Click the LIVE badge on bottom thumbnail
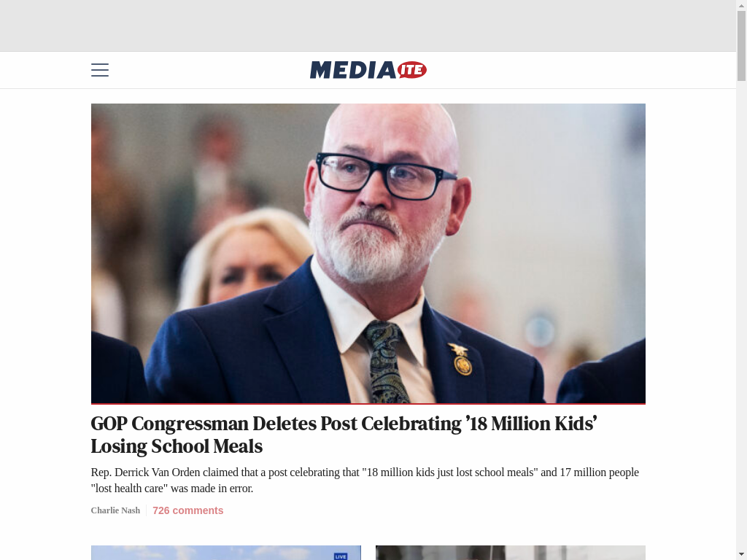The width and height of the screenshot is (747, 560). click(x=341, y=556)
